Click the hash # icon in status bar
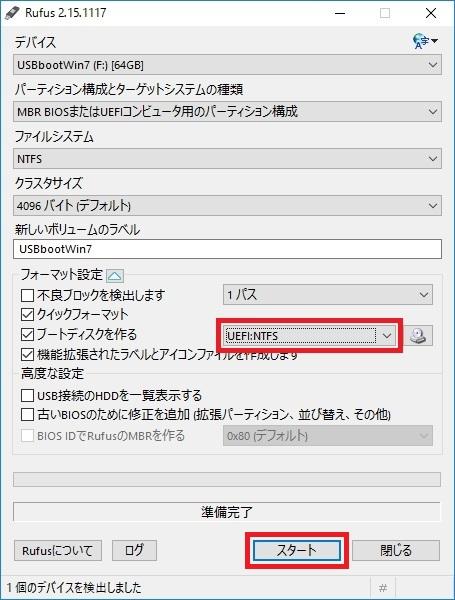This screenshot has height=600, width=455. [383, 587]
